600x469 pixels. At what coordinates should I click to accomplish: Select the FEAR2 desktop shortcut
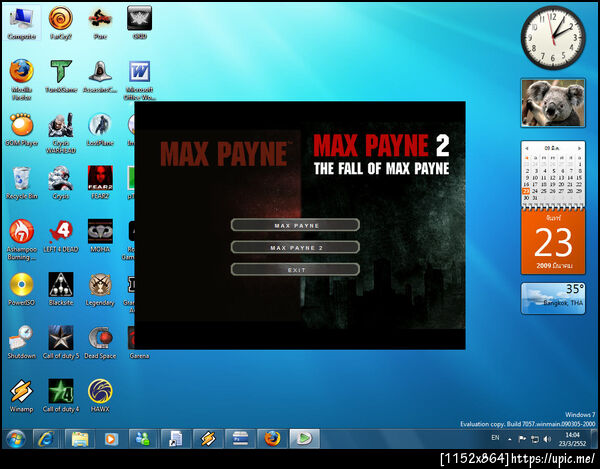[100, 183]
